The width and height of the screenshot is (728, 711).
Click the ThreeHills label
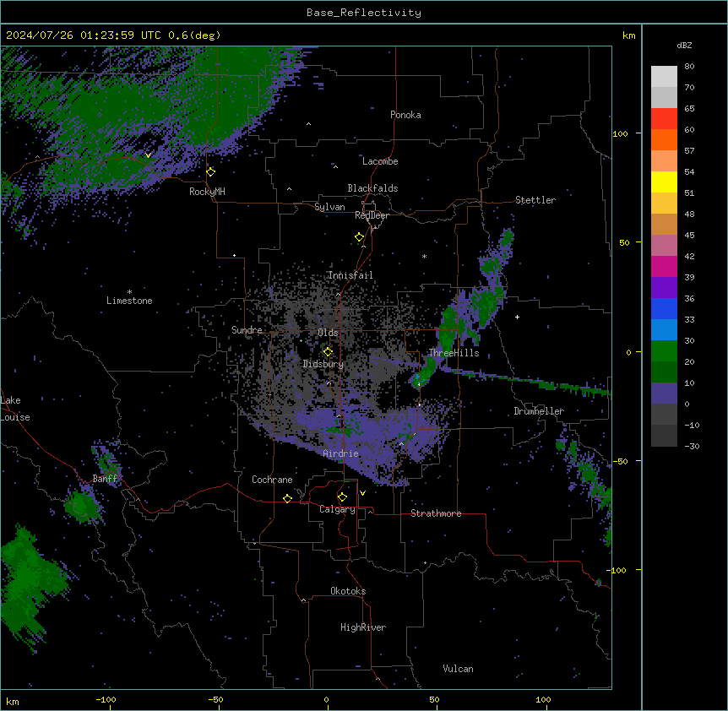coord(454,353)
